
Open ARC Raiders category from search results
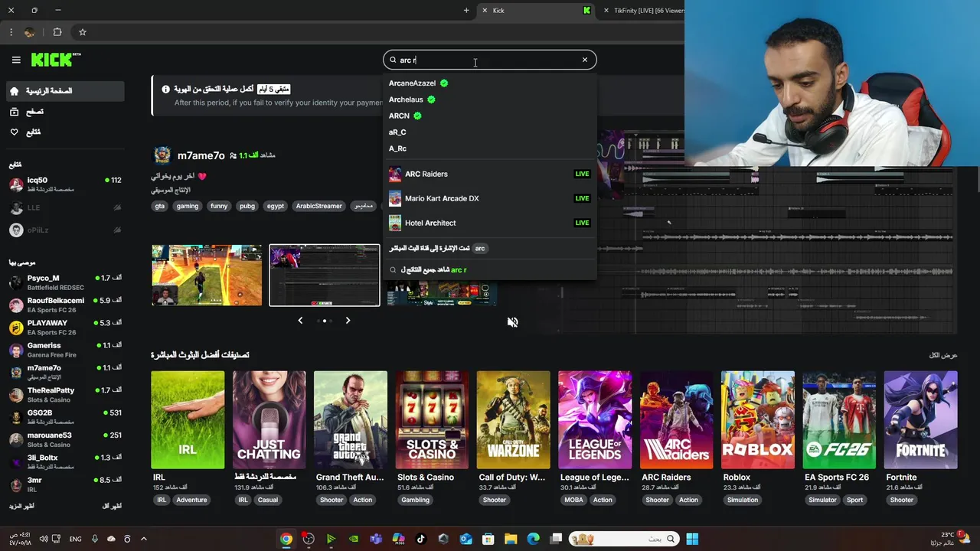(x=489, y=174)
